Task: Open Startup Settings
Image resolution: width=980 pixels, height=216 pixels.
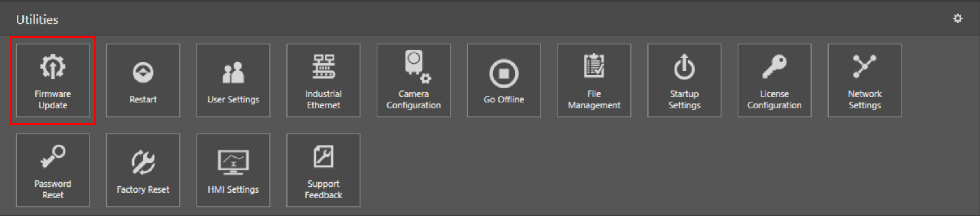Action: [x=684, y=80]
